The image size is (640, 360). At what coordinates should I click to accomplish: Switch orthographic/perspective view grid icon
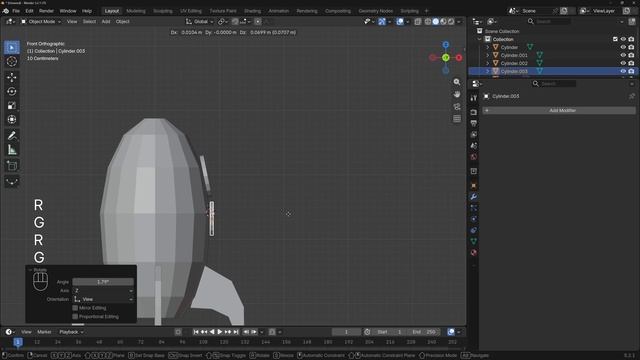(x=457, y=119)
